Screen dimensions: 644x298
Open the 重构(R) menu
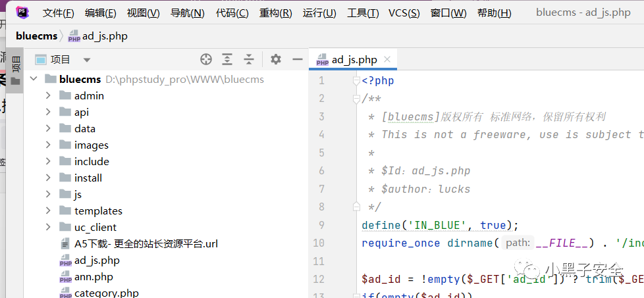275,13
